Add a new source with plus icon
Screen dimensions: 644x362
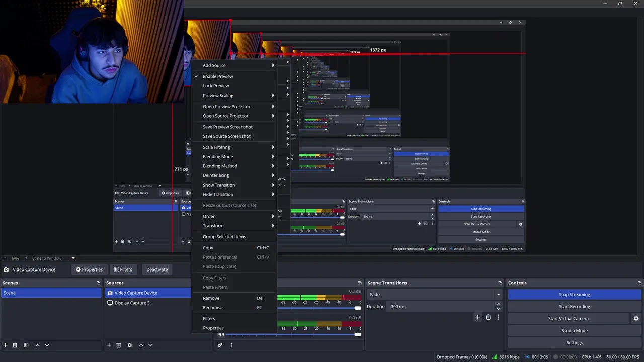pos(109,345)
